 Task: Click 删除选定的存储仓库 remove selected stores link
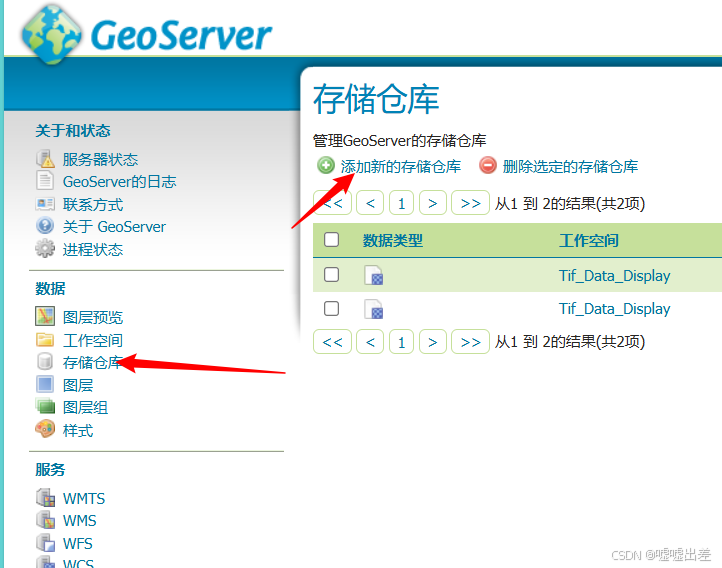click(570, 166)
